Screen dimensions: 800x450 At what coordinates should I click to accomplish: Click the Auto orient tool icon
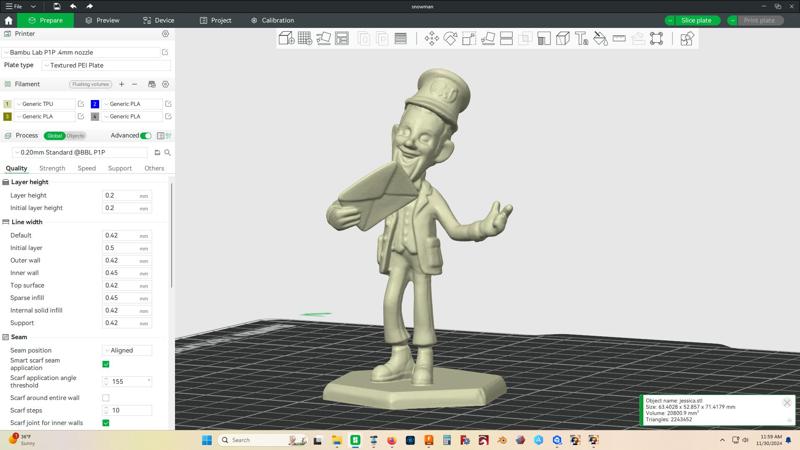tap(323, 38)
